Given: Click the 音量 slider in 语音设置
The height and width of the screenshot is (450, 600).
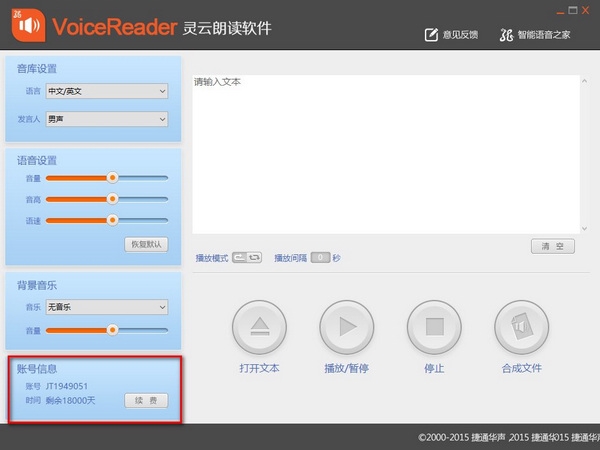Looking at the screenshot, I should 107,178.
